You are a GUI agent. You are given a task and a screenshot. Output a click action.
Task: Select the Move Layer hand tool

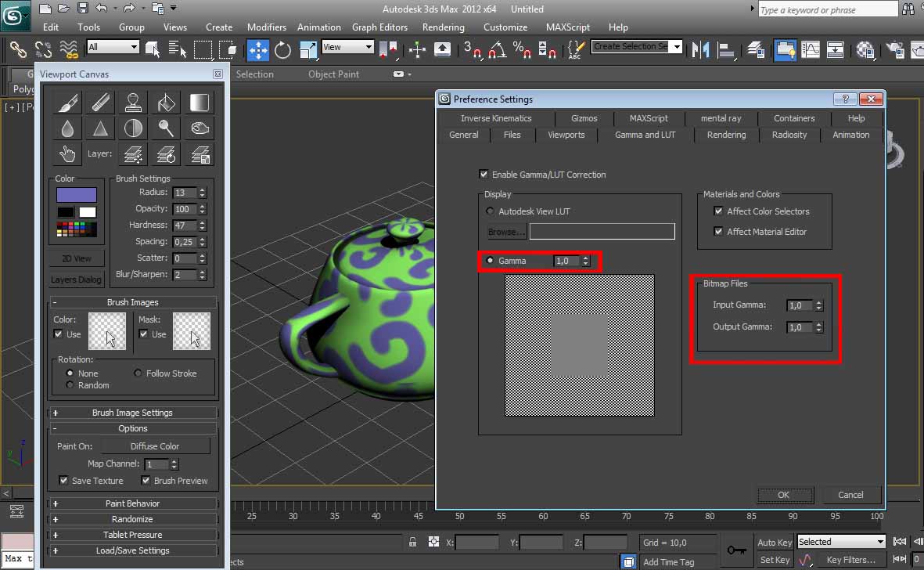tap(68, 154)
